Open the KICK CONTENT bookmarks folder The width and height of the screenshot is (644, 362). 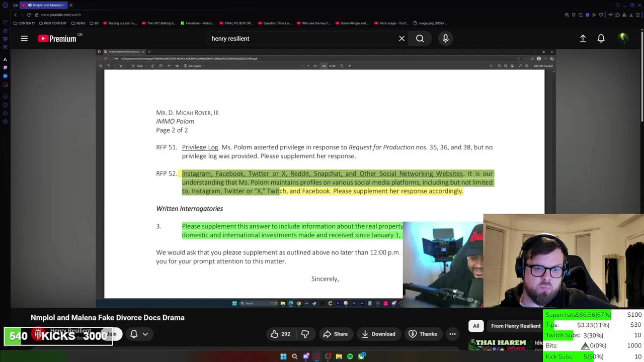click(x=53, y=23)
